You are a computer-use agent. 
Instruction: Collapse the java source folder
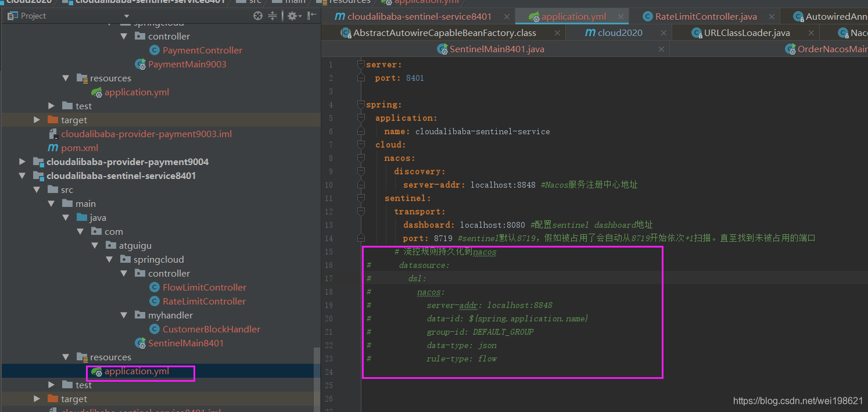pos(66,217)
